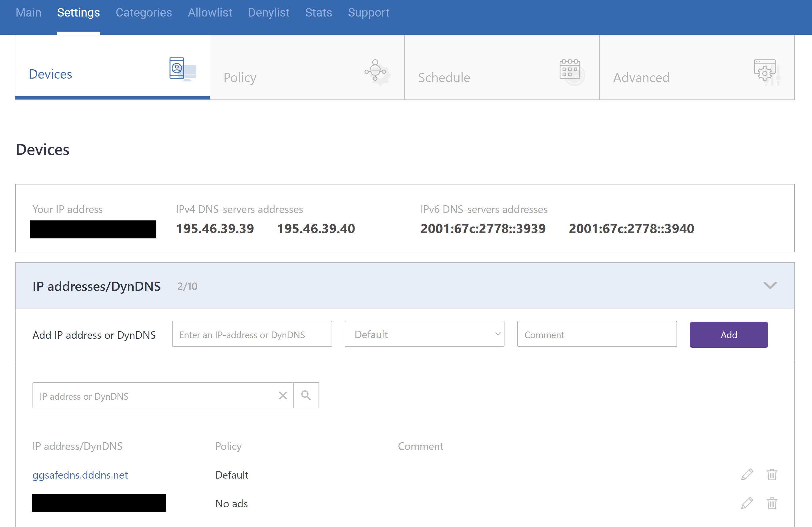This screenshot has height=527, width=812.
Task: Open the ggsafedns.dddns.net link
Action: tap(80, 475)
